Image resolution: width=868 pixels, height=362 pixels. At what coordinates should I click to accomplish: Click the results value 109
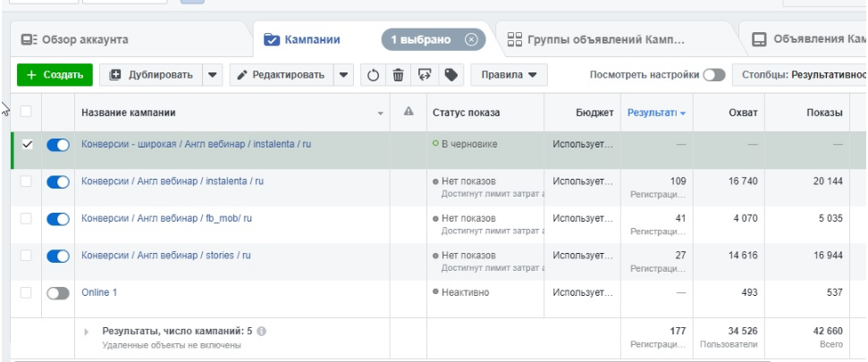(x=677, y=181)
